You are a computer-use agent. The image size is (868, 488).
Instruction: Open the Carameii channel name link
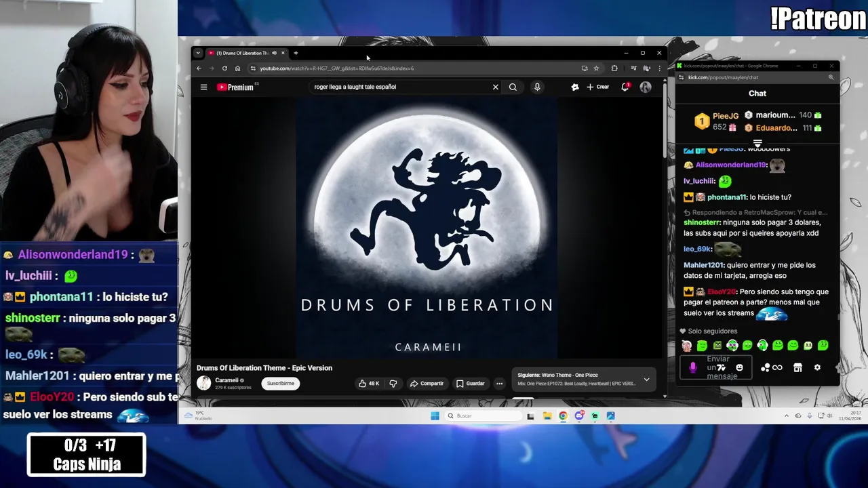point(226,380)
